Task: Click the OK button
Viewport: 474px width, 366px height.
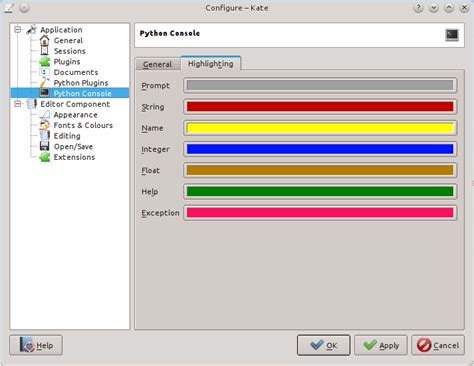Action: 323,345
